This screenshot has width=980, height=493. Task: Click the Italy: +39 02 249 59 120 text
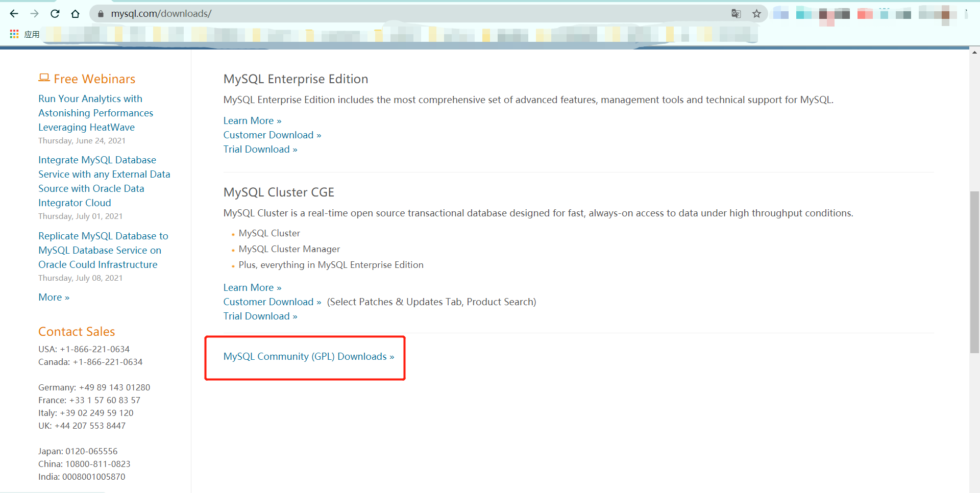coord(86,413)
